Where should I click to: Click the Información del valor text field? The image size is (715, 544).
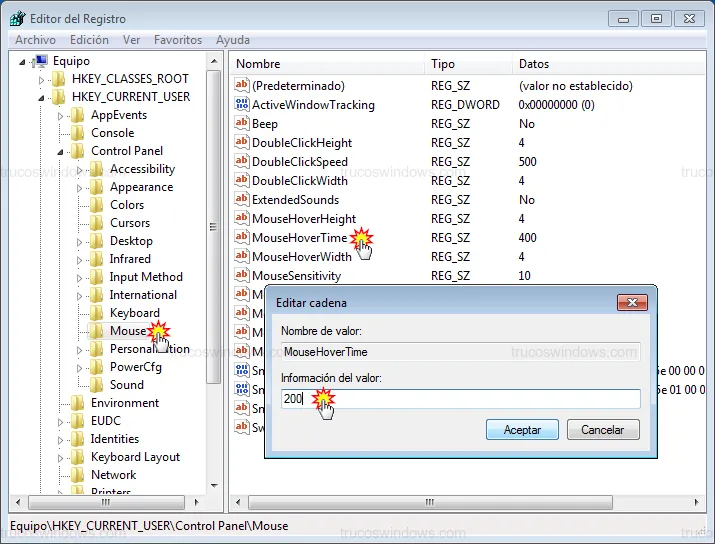pyautogui.click(x=460, y=398)
